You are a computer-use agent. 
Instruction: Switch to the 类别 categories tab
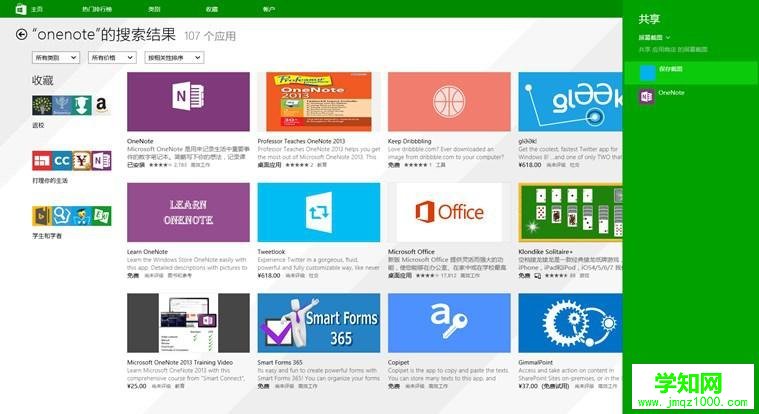click(154, 9)
